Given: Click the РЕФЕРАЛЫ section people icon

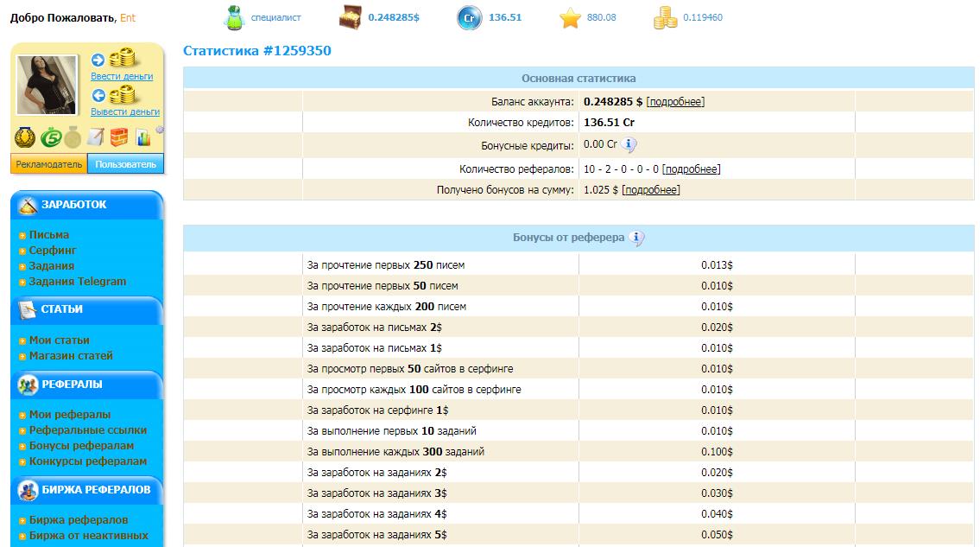Looking at the screenshot, I should click(28, 385).
